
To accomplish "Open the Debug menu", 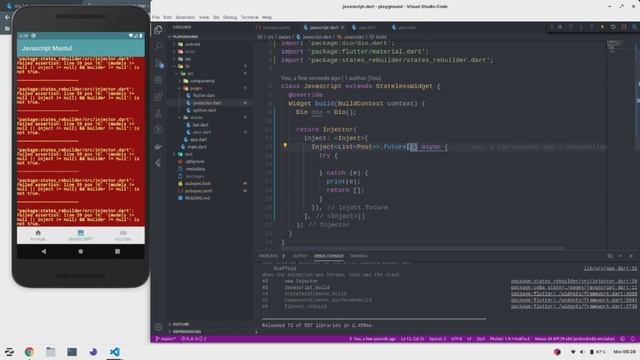I will pos(230,17).
